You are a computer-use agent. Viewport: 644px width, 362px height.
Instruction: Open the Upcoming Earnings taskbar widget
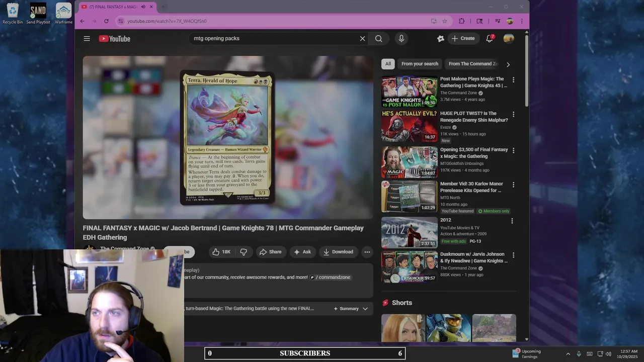pos(527,354)
